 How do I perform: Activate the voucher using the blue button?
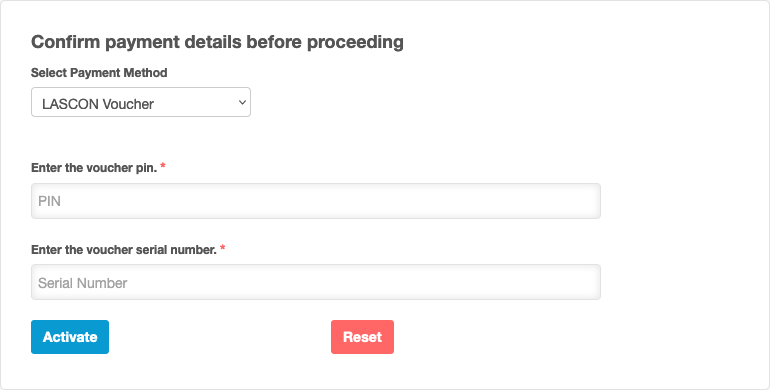pyautogui.click(x=70, y=337)
